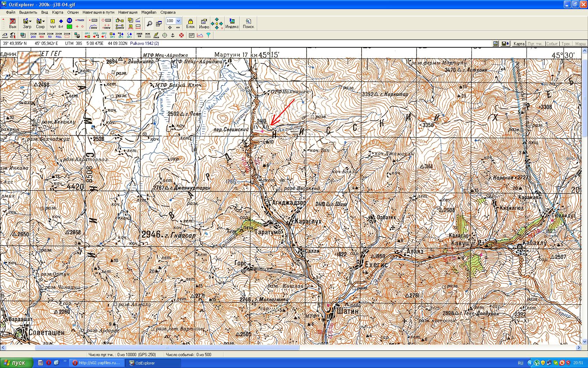
Task: Click the horizontal scrollbar thumb
Action: [x=167, y=348]
